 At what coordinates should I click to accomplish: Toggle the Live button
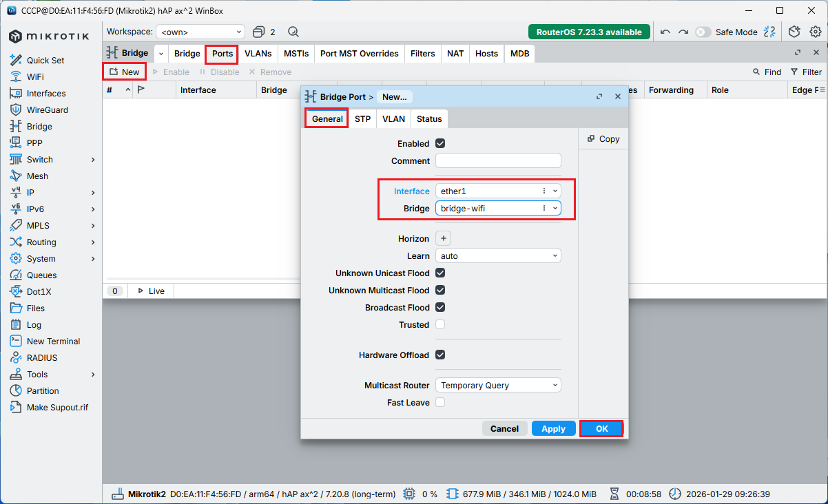(x=151, y=291)
